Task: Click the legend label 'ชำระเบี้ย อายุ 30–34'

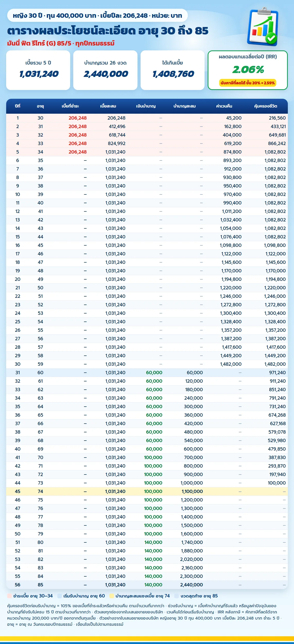Action: [x=33, y=596]
